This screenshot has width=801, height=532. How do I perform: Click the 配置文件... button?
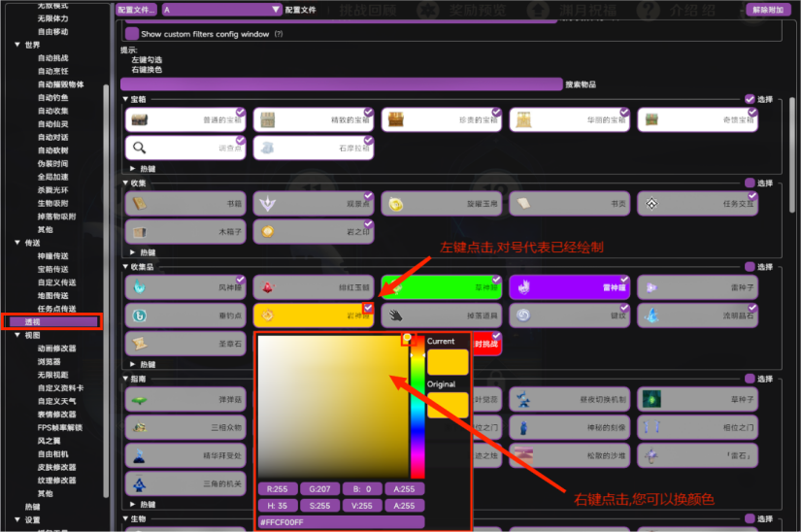(137, 10)
